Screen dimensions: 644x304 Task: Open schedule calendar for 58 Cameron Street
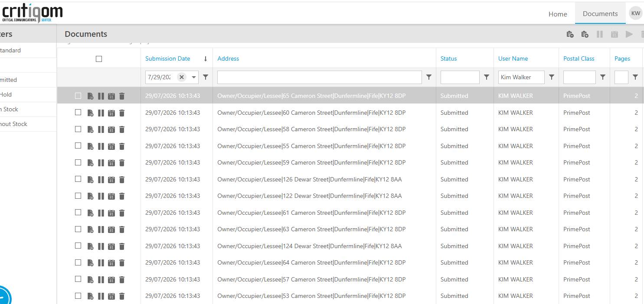coord(111,129)
